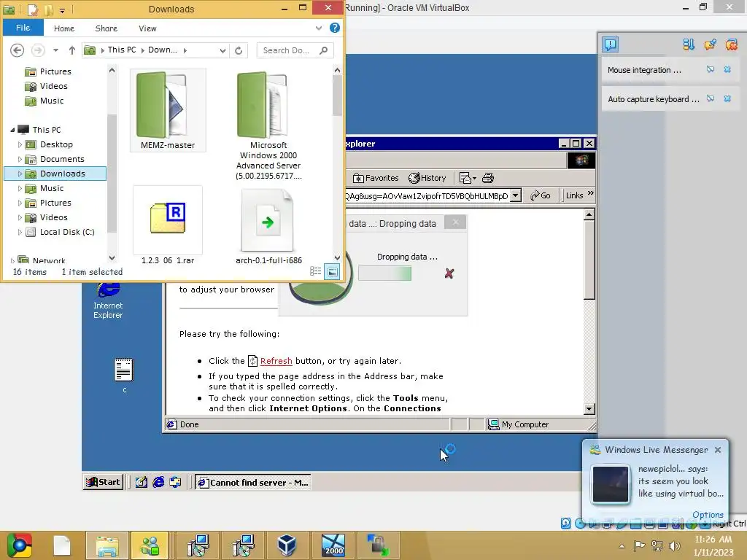Screen dimensions: 747x560
Task: Click the Show Desktop quick launch icon
Action: click(141, 482)
